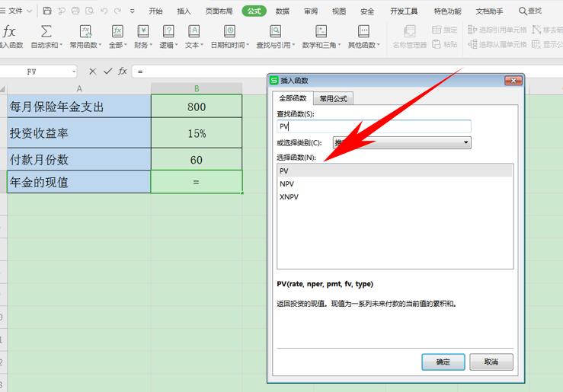The width and height of the screenshot is (563, 392).
Task: Click the Paste names (粘贴) icon
Action: tap(437, 44)
